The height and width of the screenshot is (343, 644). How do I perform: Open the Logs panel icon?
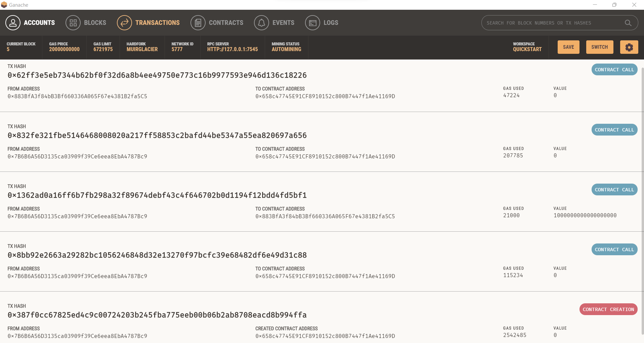312,23
